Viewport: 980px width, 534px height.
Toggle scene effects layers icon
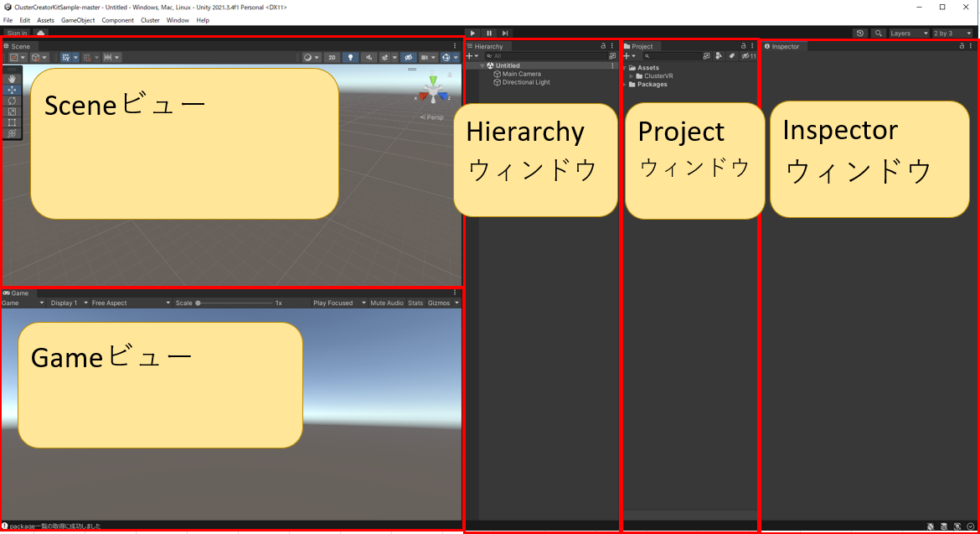pyautogui.click(x=385, y=58)
